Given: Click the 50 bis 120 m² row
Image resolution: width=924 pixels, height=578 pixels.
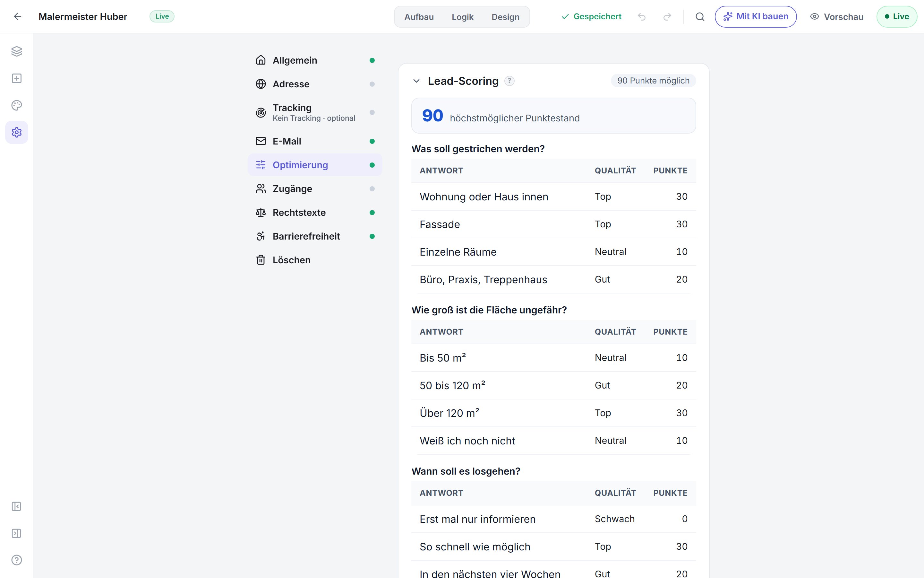Looking at the screenshot, I should coord(554,385).
